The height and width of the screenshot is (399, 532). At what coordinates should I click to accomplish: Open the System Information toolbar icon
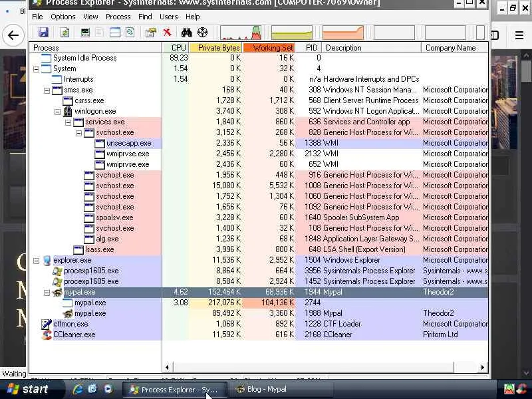[85, 32]
